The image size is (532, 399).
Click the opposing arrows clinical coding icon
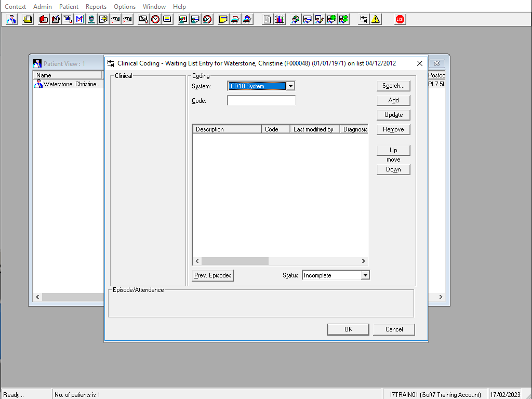tap(363, 19)
